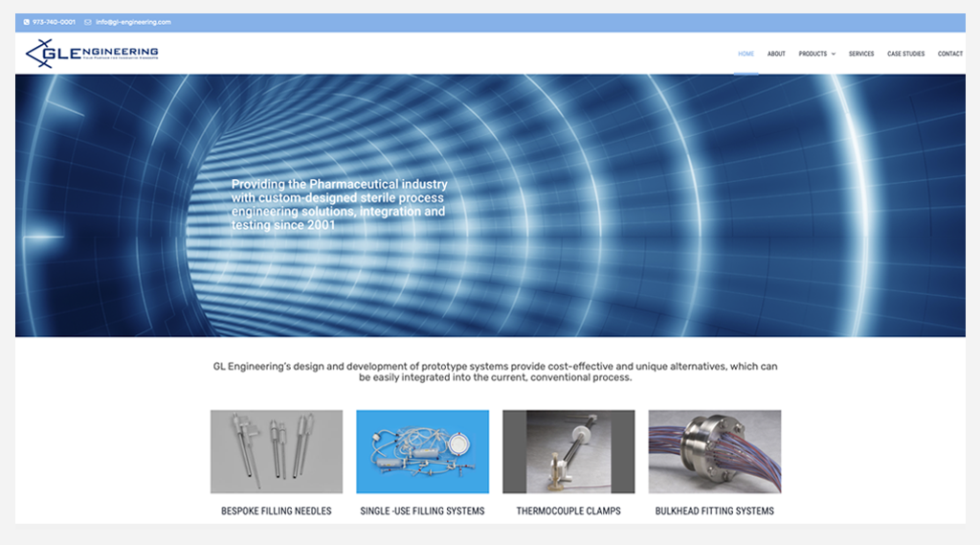Open the About menu item
980x545 pixels.
tap(776, 54)
